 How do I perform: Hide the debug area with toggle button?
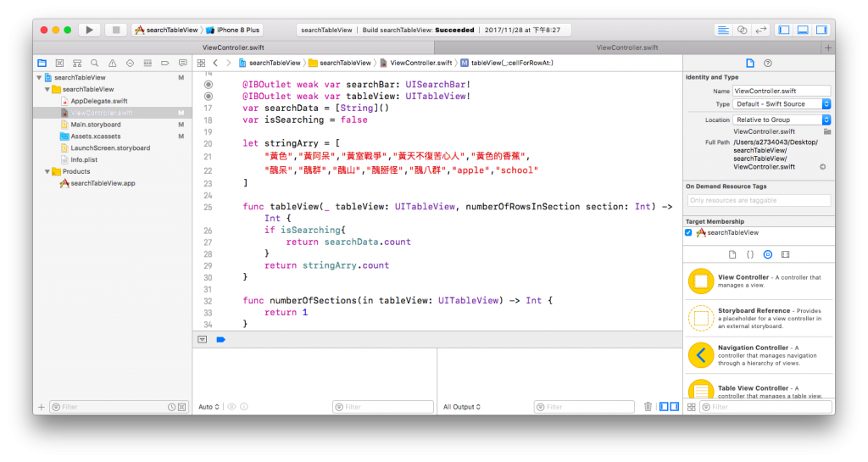pos(202,339)
